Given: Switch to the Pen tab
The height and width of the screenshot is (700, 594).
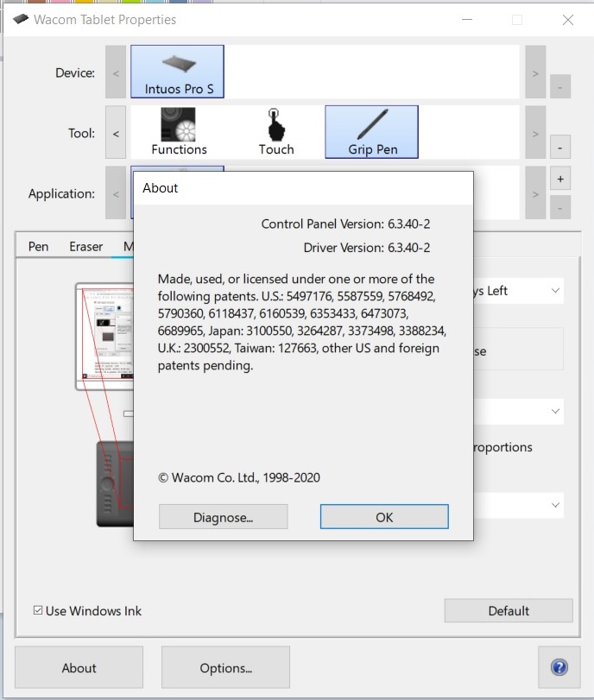Looking at the screenshot, I should pyautogui.click(x=38, y=247).
